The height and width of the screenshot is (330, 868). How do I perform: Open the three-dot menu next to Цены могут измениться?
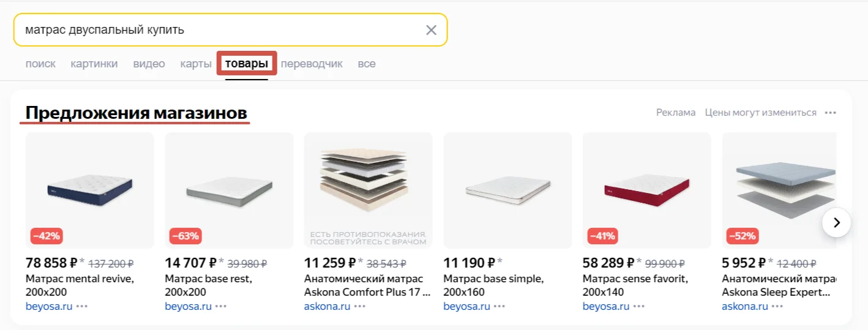click(x=830, y=113)
